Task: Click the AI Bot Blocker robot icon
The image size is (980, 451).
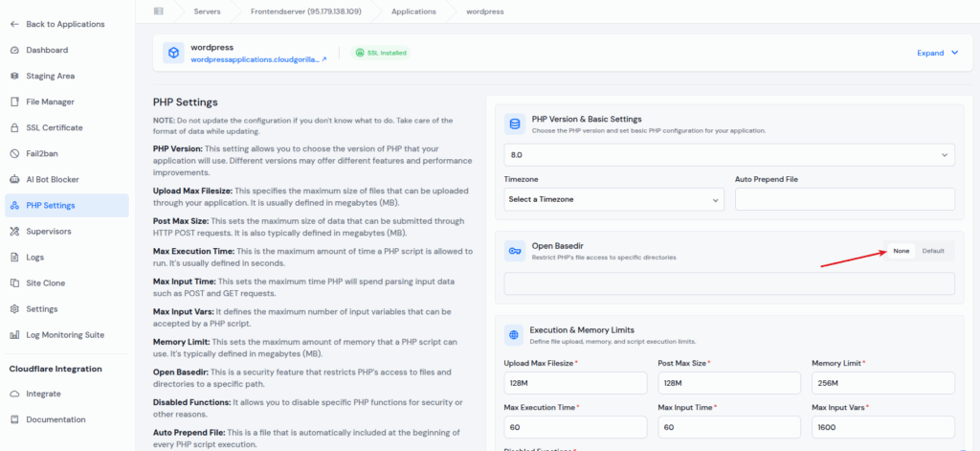Action: [15, 179]
